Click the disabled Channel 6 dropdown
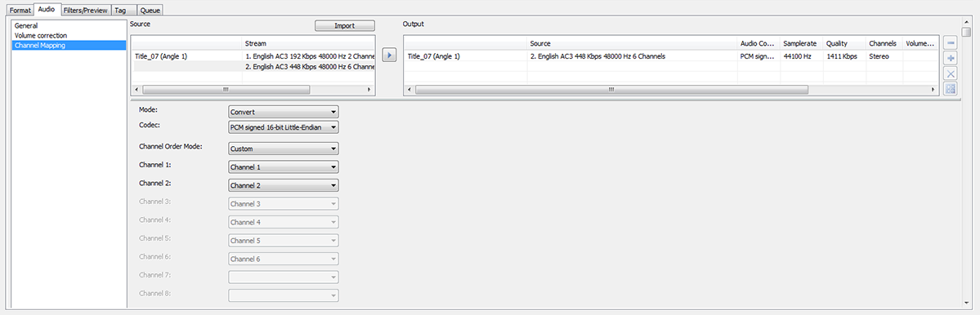This screenshot has width=980, height=315. [284, 259]
